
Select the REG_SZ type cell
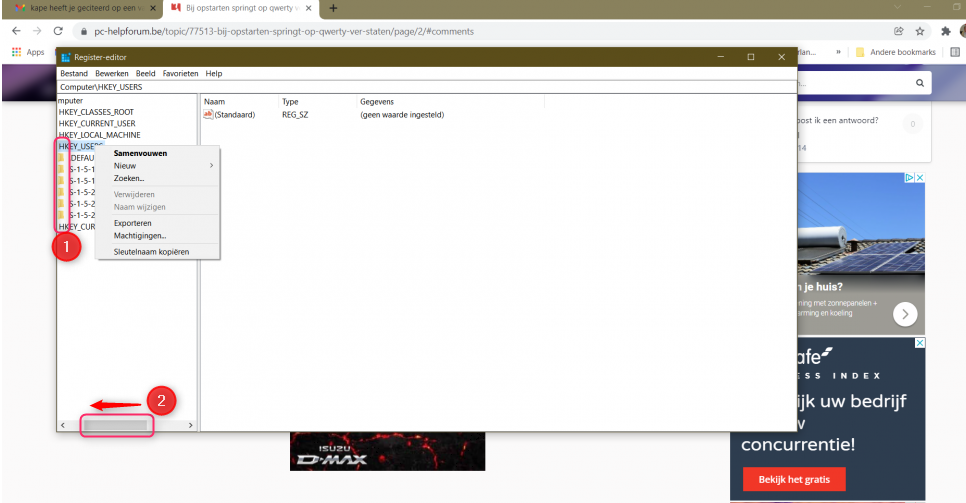pos(295,115)
